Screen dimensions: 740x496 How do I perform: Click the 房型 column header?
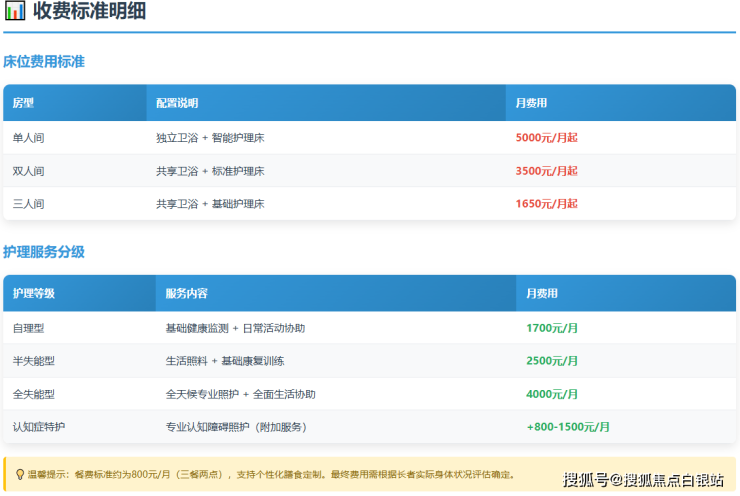24,103
